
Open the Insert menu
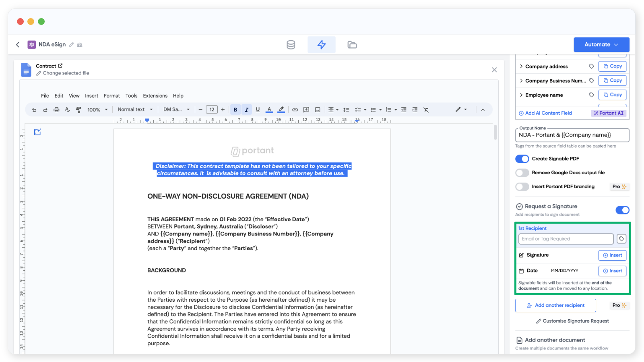pos(91,96)
